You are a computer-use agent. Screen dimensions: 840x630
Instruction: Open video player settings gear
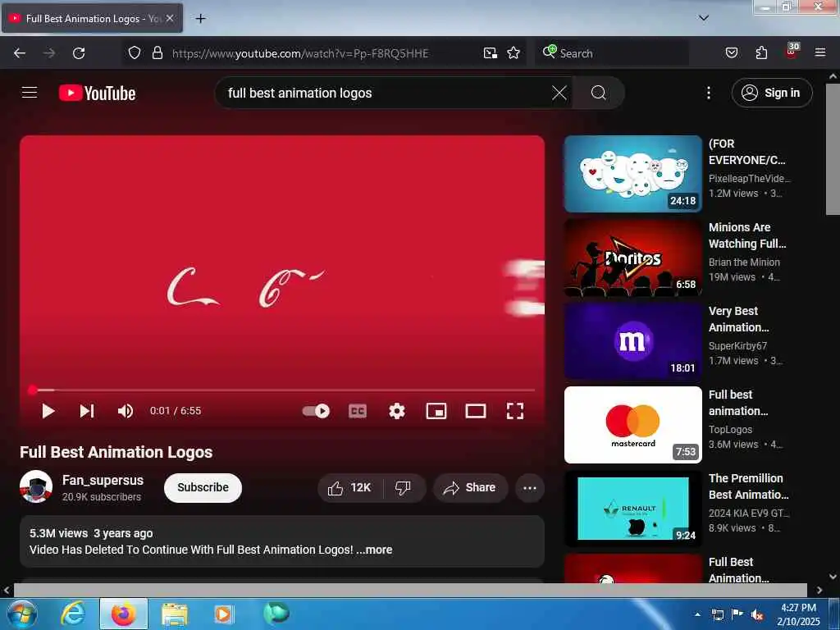tap(396, 411)
